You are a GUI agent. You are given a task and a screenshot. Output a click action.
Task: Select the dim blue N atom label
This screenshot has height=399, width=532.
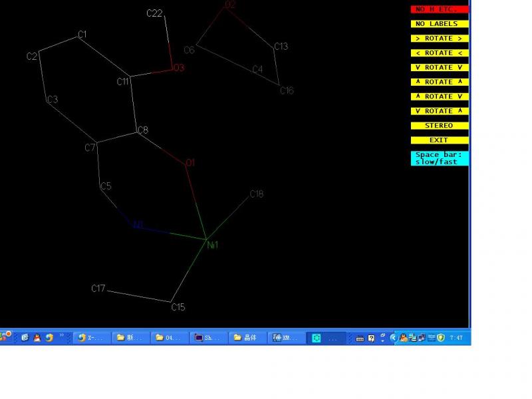138,225
